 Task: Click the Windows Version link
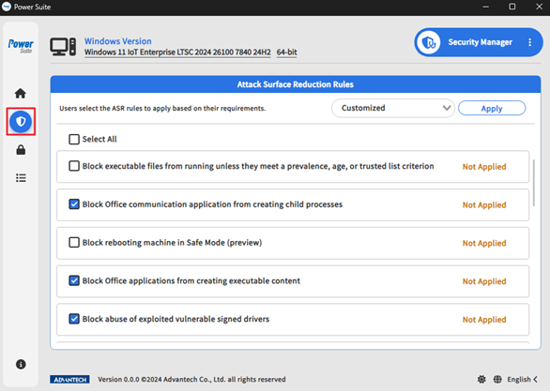(118, 41)
